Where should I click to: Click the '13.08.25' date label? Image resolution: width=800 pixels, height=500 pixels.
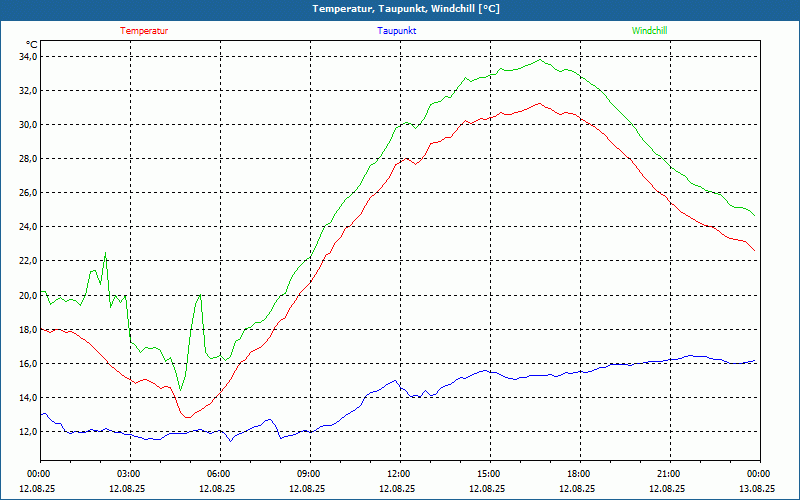(757, 488)
